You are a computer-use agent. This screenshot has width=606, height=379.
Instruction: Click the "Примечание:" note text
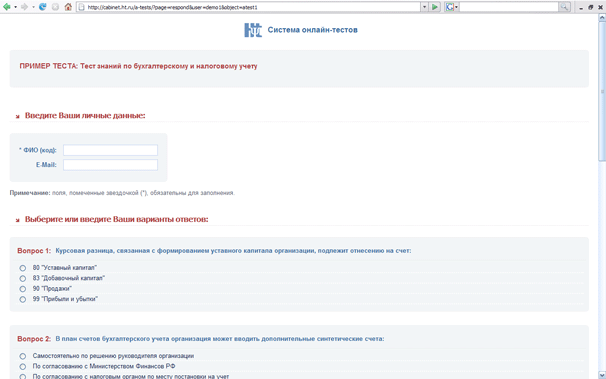[x=30, y=193]
